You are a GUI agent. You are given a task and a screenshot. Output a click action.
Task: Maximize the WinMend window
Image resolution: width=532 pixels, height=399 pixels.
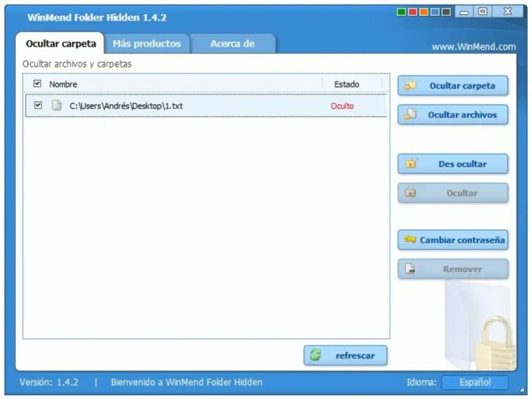pos(483,11)
